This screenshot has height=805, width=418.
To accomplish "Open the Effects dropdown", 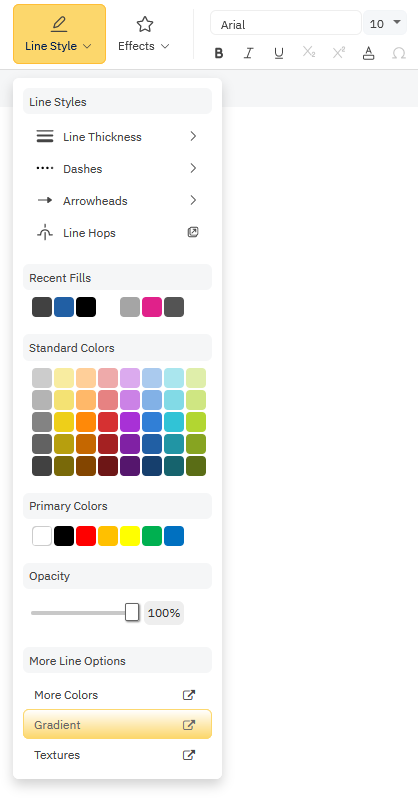I will point(143,34).
